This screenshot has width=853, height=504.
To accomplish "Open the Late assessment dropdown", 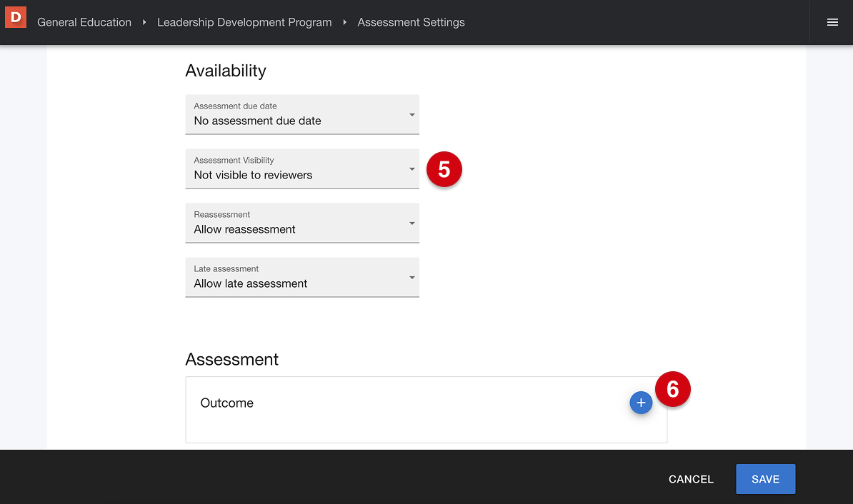I will (x=302, y=277).
